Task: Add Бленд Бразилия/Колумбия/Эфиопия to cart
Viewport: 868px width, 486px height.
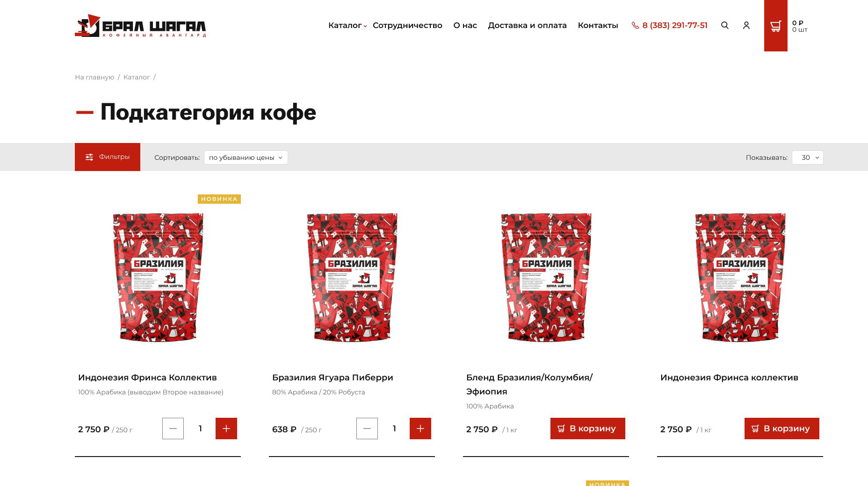Action: [x=588, y=429]
